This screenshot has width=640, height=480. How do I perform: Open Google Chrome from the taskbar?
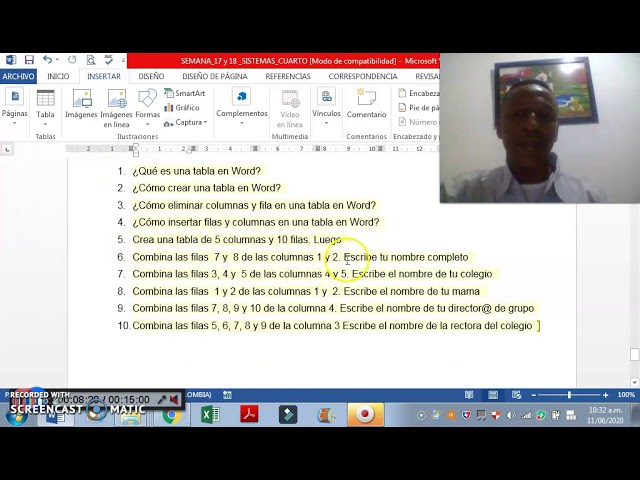coord(171,415)
